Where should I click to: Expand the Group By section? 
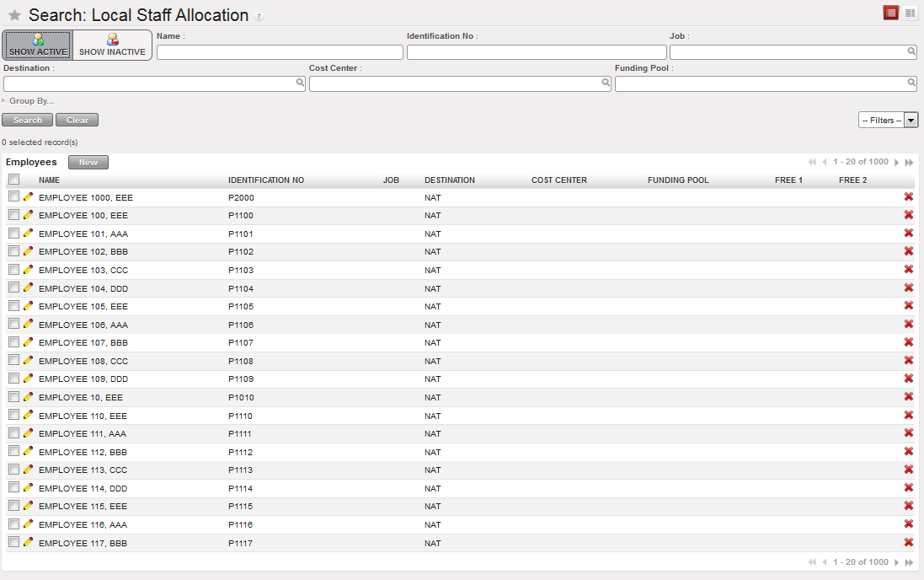coord(30,101)
